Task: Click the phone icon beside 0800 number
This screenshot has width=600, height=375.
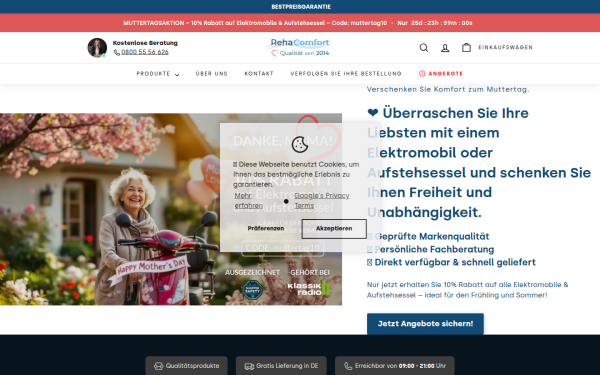Action: (117, 52)
